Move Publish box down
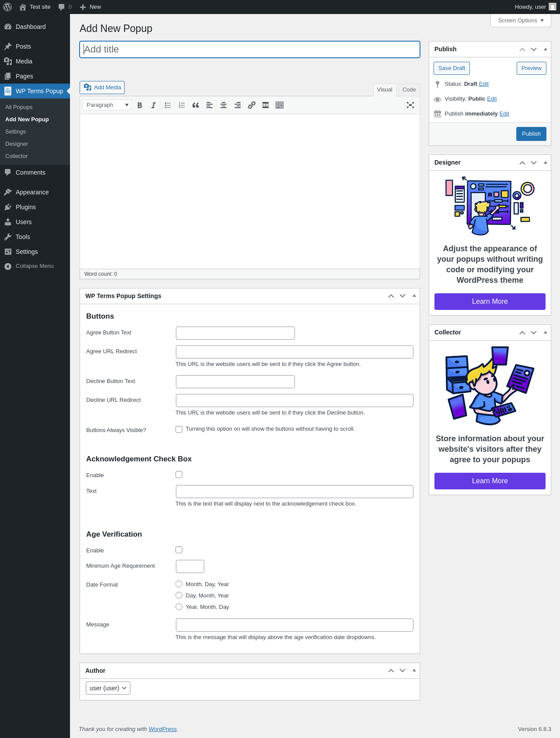Image resolution: width=560 pixels, height=738 pixels. [x=534, y=49]
